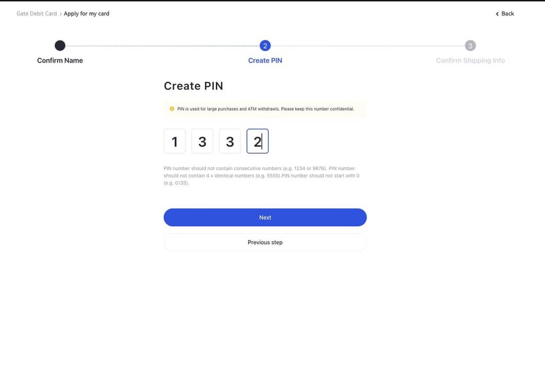
Task: Click the step 1 dark circle indicator
Action: pos(60,46)
